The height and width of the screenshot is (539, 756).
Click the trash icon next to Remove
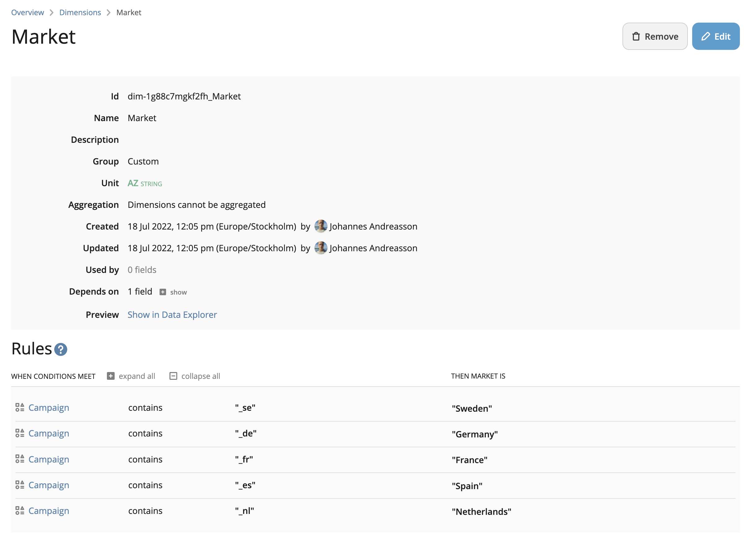(x=636, y=36)
